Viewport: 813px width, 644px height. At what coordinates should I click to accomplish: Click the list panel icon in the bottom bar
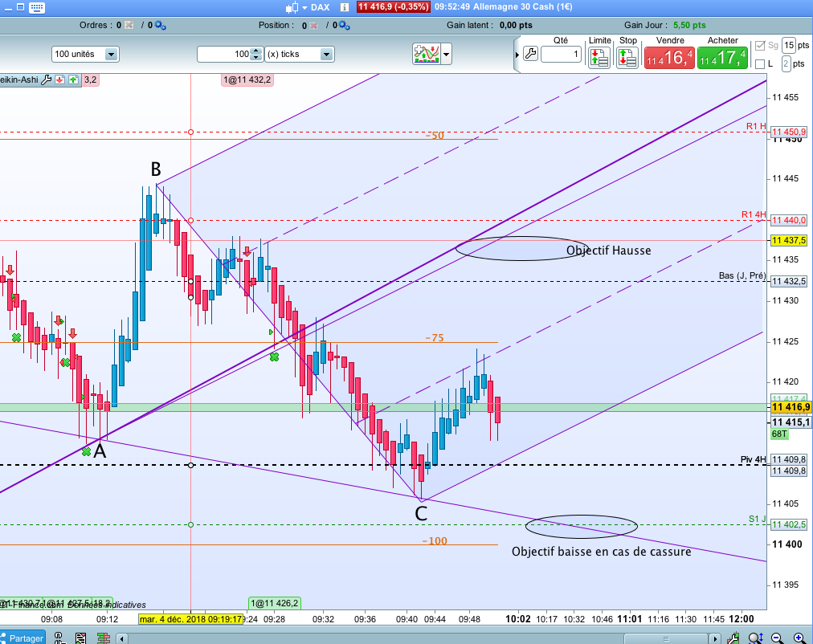pyautogui.click(x=81, y=638)
